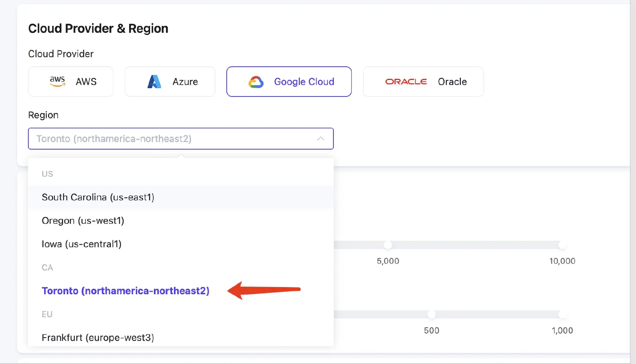Click the slider handle above 1,000
The height and width of the screenshot is (364, 636).
562,314
